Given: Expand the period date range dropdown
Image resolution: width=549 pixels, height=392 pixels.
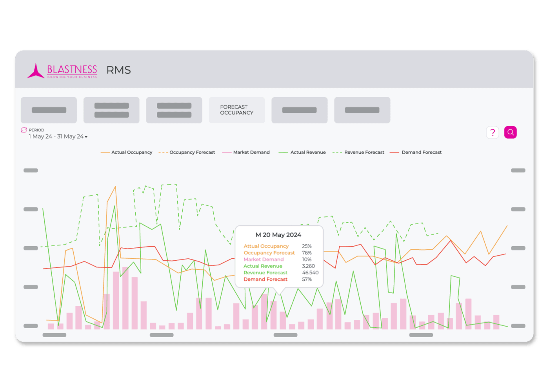Looking at the screenshot, I should click(58, 136).
